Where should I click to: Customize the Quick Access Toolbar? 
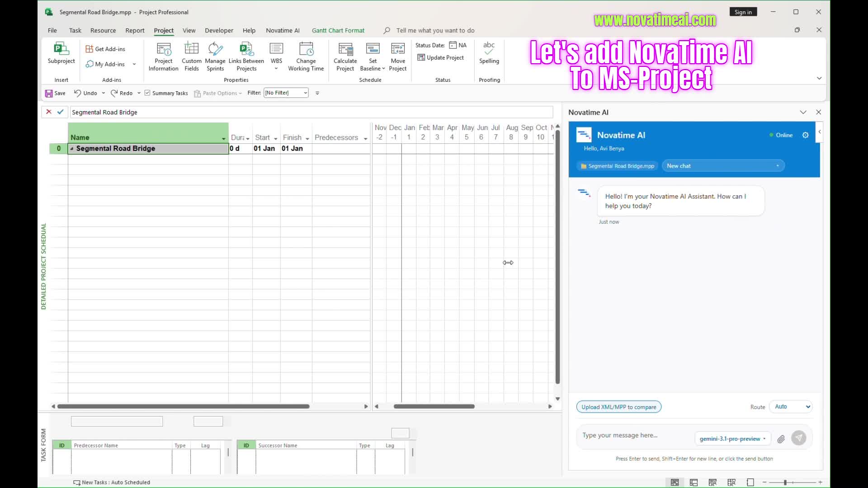(x=317, y=93)
